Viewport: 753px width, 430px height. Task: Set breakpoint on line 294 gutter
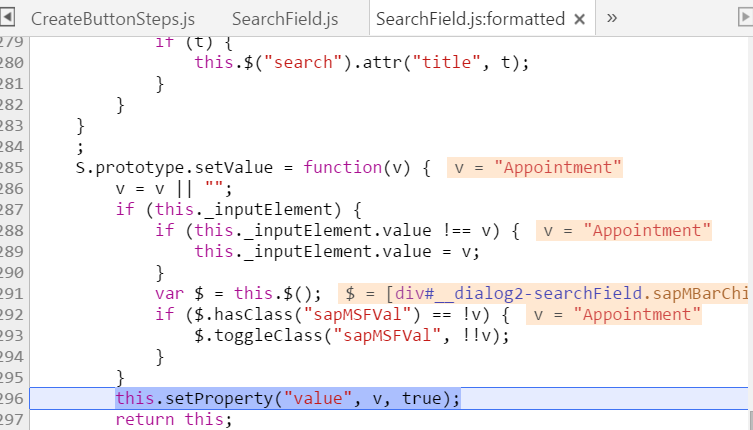click(x=12, y=357)
